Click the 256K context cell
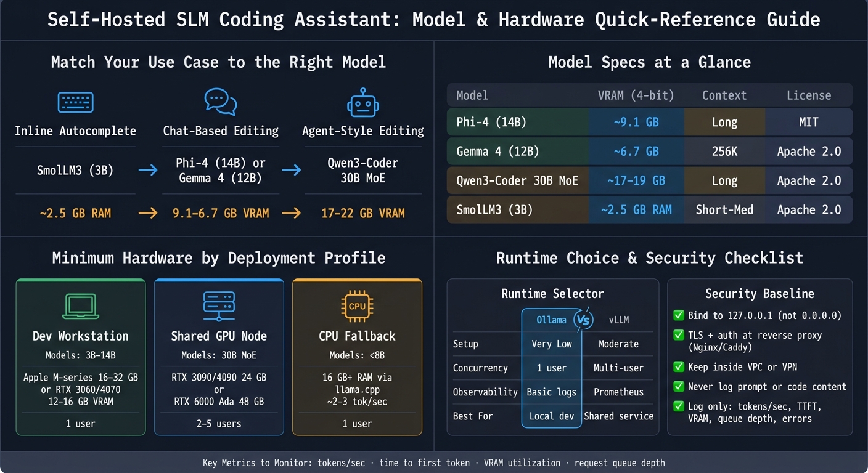 [724, 151]
